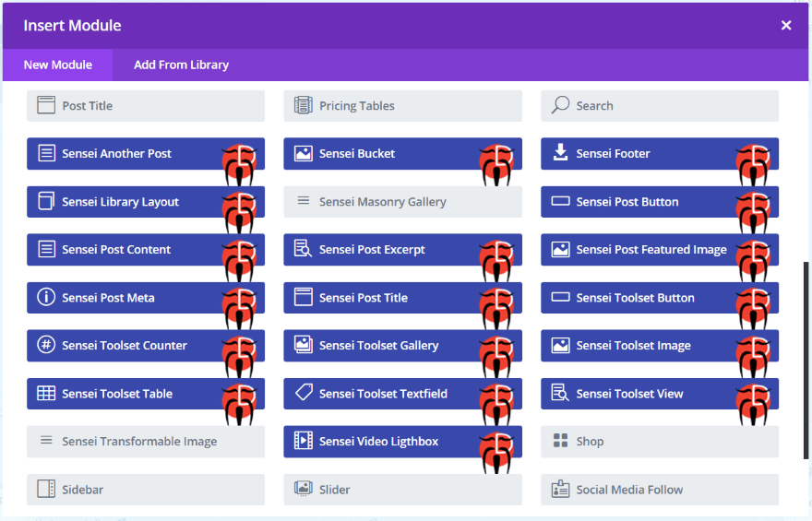Click the magnifier icon on Search module

pos(560,104)
